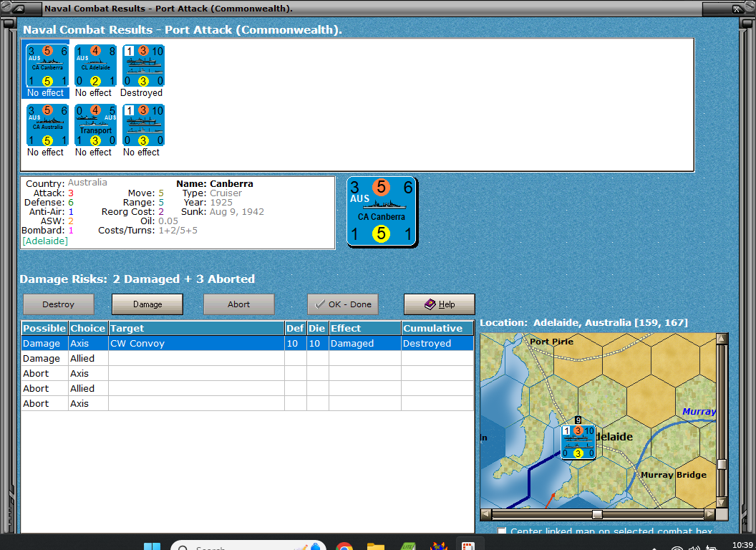Click the Effect column header
This screenshot has width=756, height=550.
[x=365, y=328]
